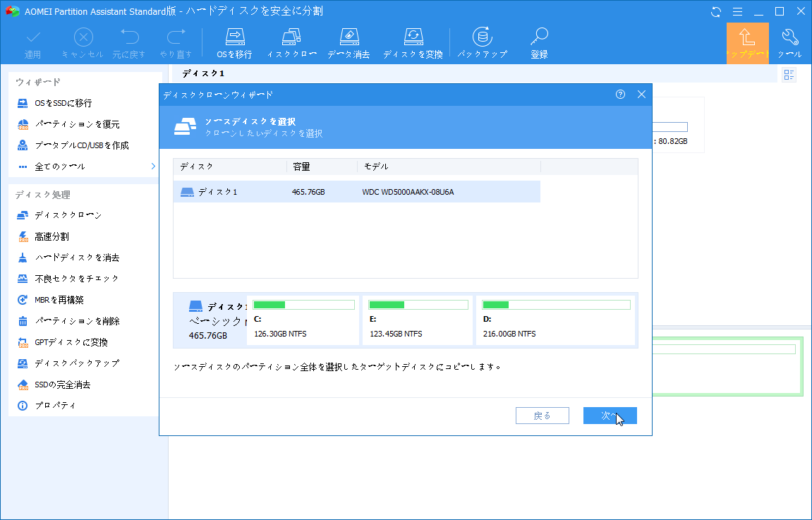Screen dimensions: 812x520
Task: Open OSを移行 from the toolbar
Action: (x=235, y=44)
